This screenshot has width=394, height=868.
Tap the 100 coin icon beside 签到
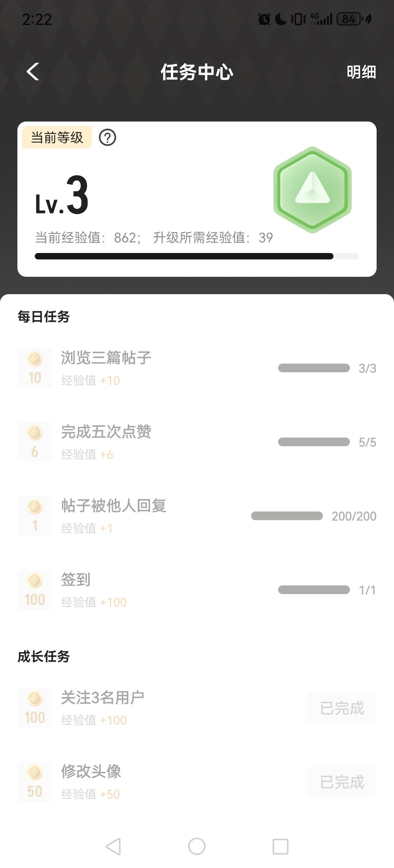(35, 590)
